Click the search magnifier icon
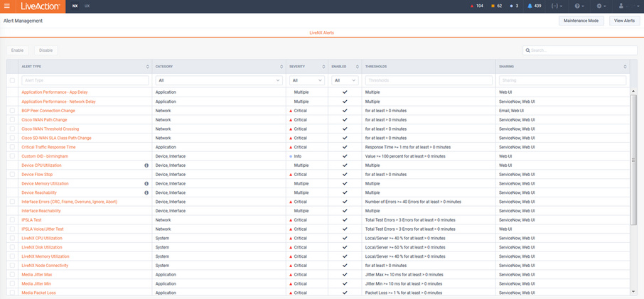This screenshot has height=299, width=644. click(527, 50)
